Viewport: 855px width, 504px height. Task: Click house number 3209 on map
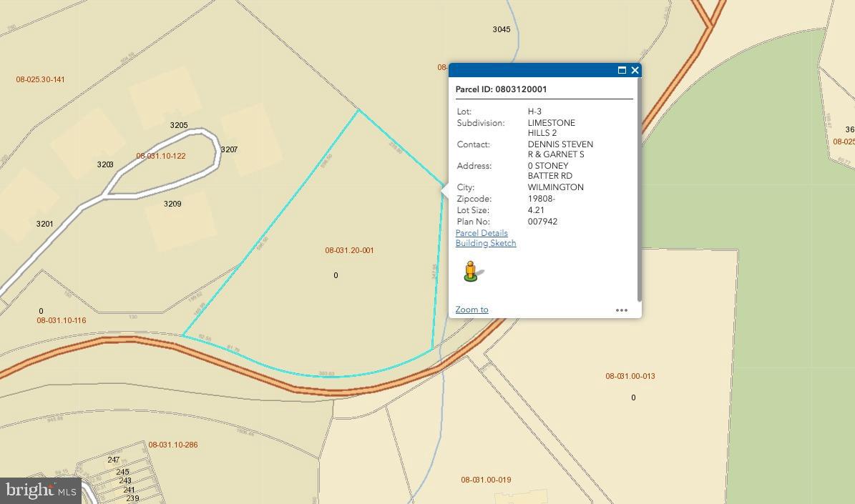172,204
